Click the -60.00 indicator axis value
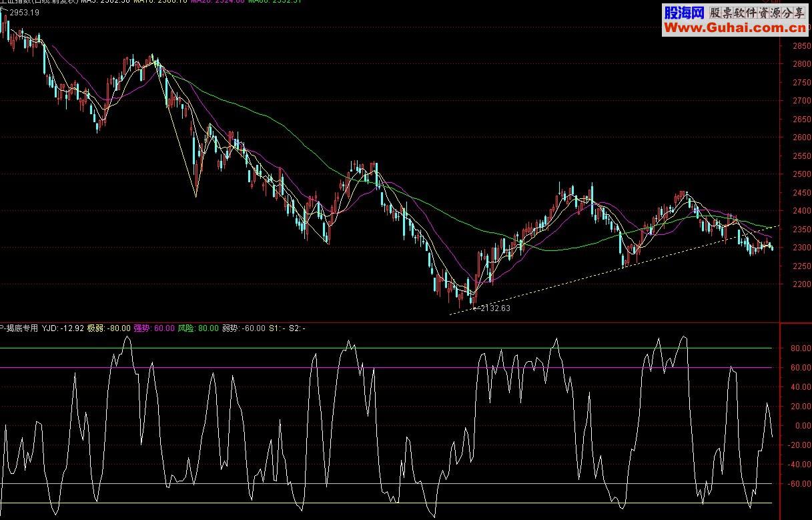The height and width of the screenshot is (520, 812). [799, 483]
